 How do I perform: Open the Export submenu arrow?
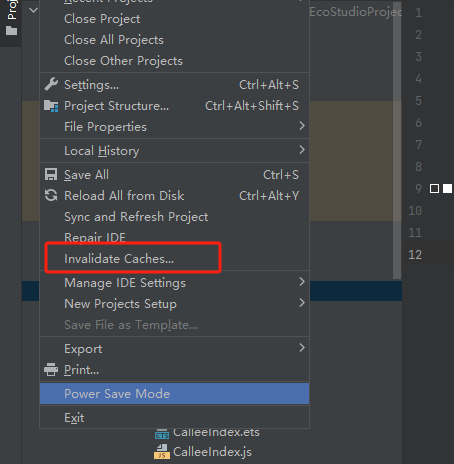point(302,348)
